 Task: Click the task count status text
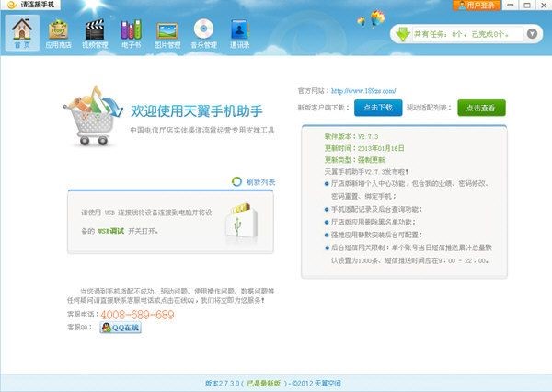coord(462,34)
